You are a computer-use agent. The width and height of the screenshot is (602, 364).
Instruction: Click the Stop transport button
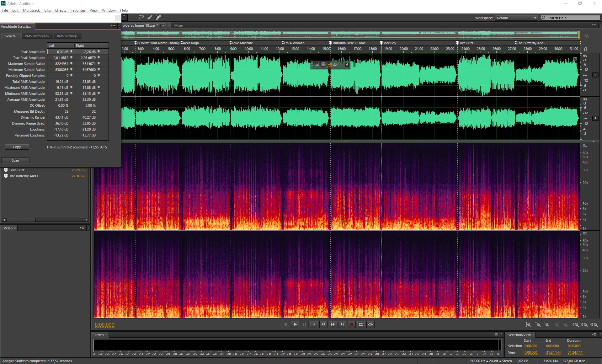click(285, 324)
